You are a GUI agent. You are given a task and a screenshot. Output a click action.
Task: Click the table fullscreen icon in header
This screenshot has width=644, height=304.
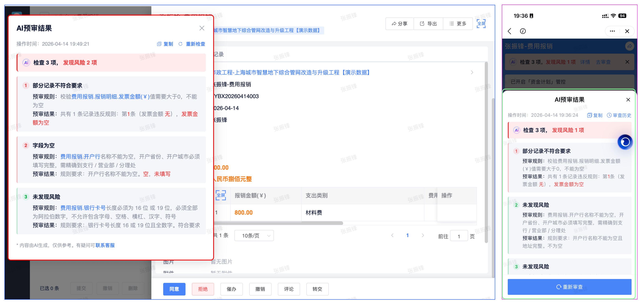[221, 195]
